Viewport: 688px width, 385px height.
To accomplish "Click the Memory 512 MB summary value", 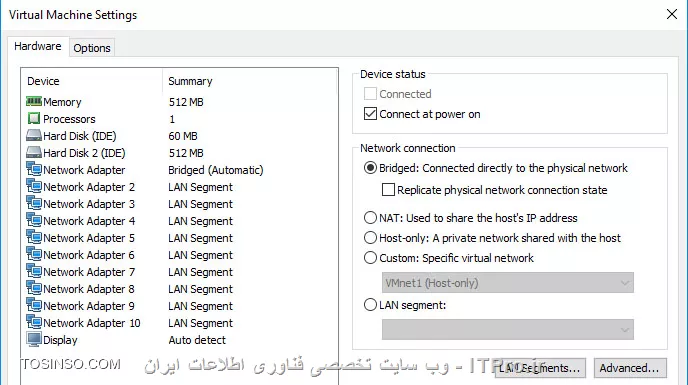I will click(186, 102).
